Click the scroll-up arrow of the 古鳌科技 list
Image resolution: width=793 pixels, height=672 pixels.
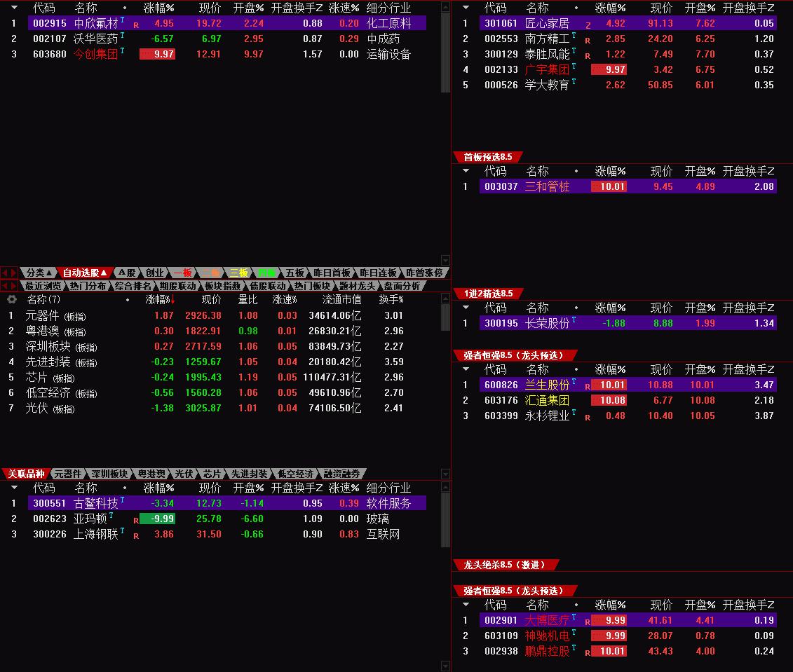(x=445, y=487)
